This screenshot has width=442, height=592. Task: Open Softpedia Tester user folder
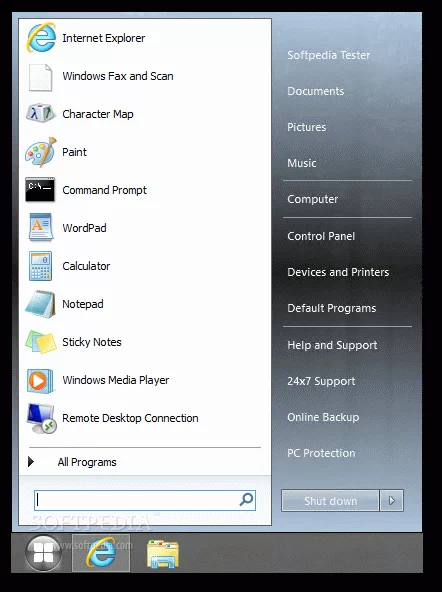click(328, 55)
